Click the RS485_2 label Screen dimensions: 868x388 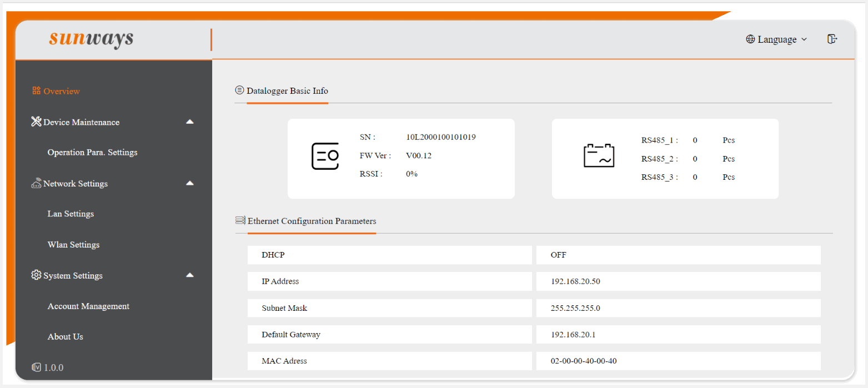(660, 159)
